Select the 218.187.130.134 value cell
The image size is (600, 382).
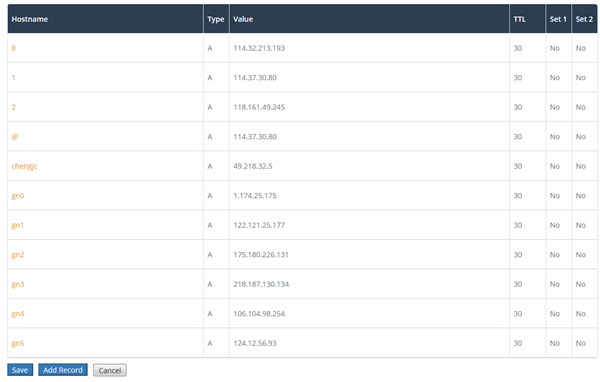[369, 284]
